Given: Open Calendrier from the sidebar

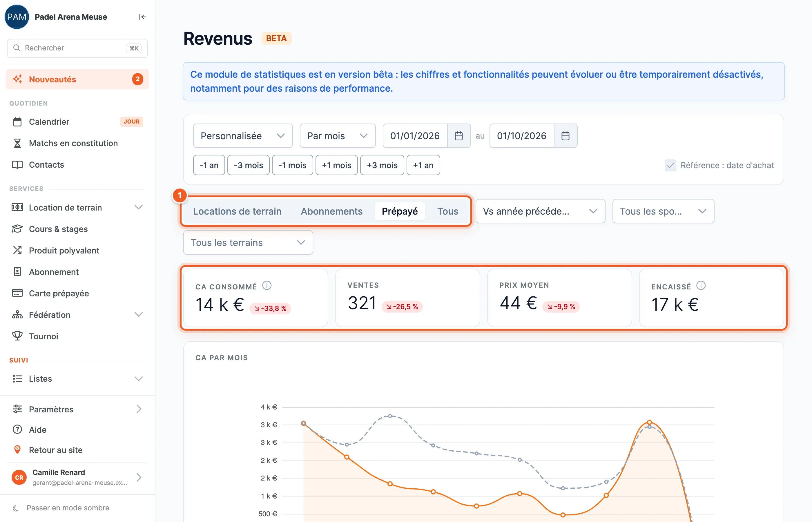Looking at the screenshot, I should 77,122.
